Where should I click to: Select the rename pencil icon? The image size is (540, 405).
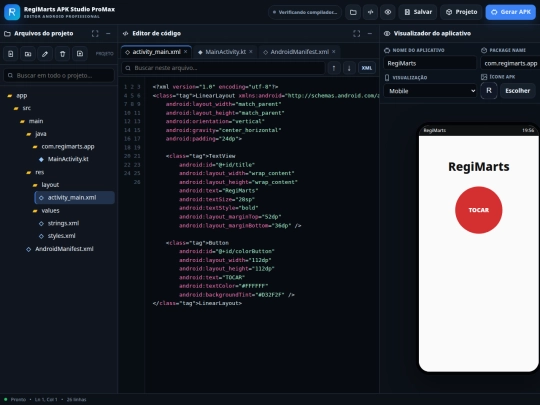45,54
